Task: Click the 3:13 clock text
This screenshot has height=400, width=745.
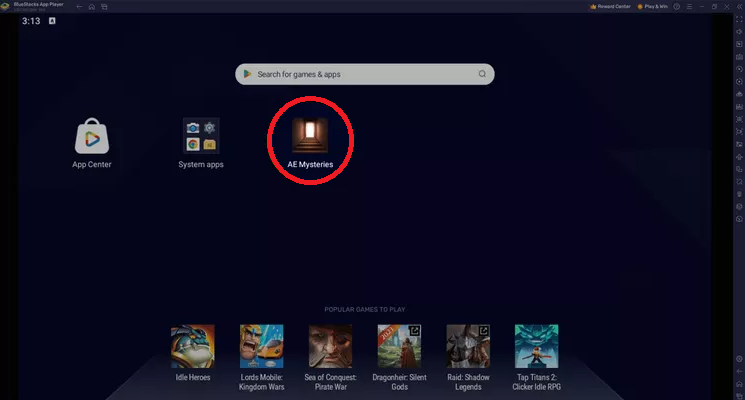Action: click(31, 21)
